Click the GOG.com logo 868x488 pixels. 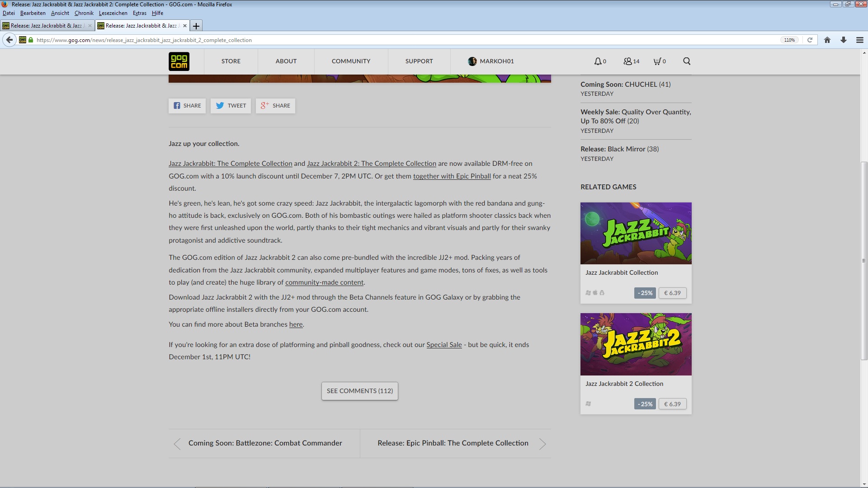tap(179, 61)
